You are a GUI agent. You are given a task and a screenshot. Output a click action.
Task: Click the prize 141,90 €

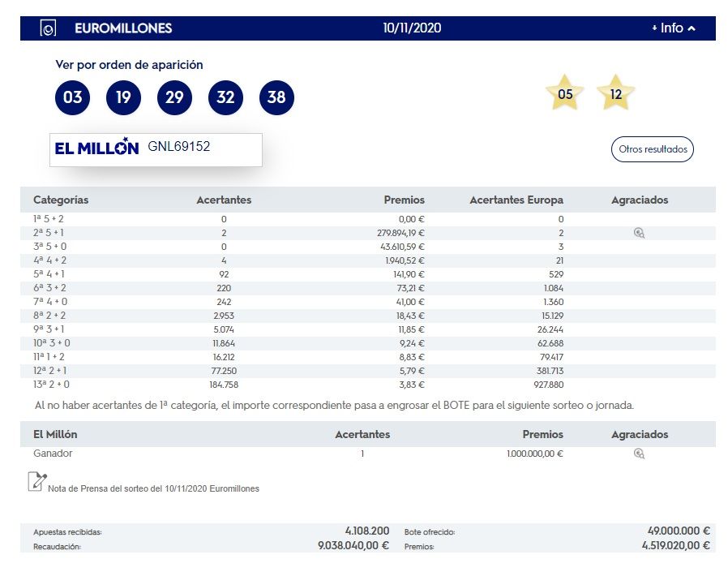(409, 274)
